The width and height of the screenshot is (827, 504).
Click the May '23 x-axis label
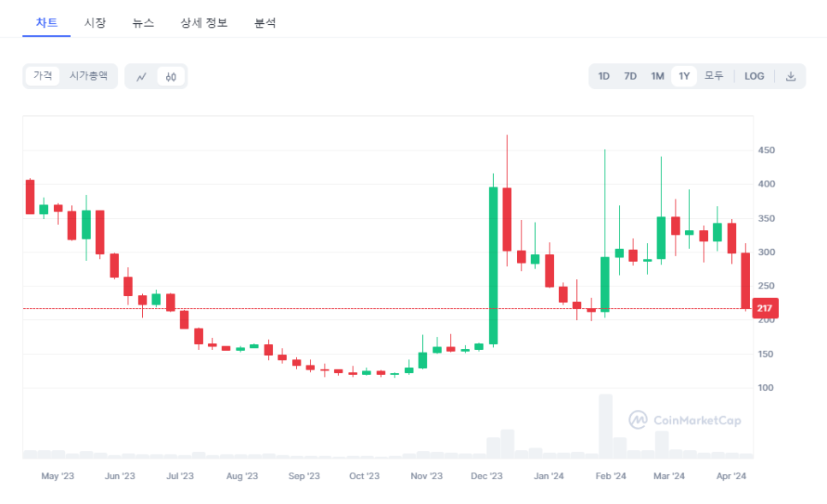pos(57,476)
